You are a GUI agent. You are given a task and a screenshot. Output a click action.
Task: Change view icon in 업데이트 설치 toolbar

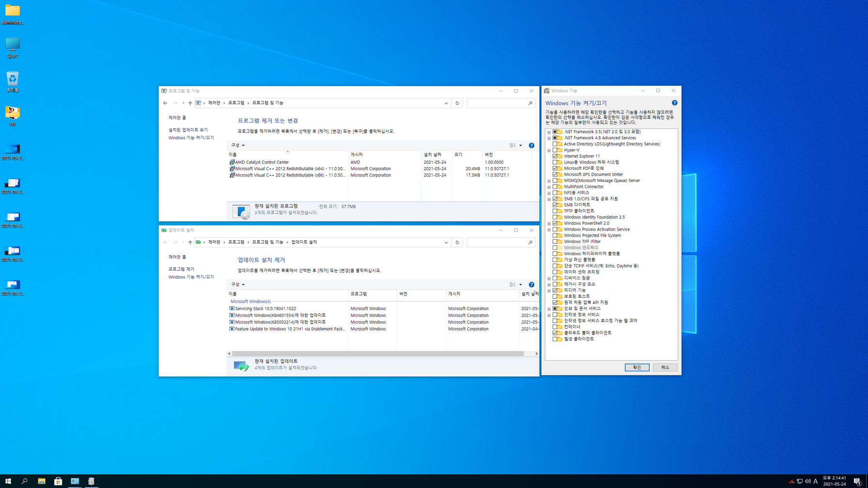[x=512, y=285]
